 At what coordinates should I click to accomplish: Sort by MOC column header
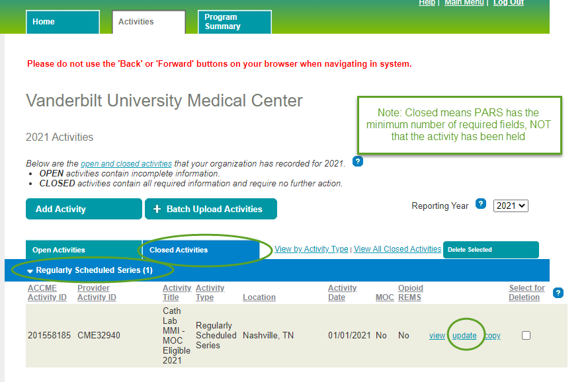click(385, 297)
